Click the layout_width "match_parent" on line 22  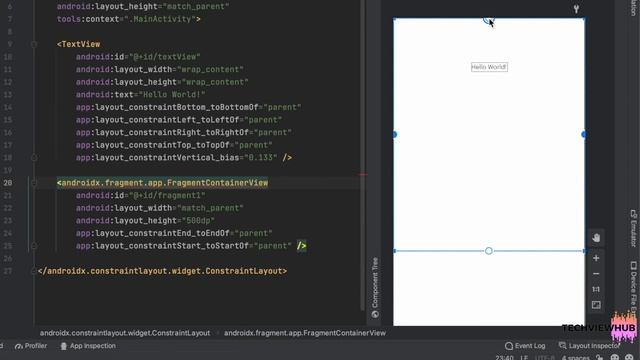160,208
